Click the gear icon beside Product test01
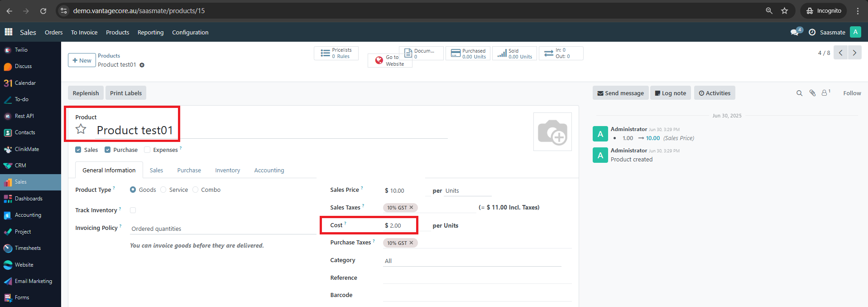This screenshot has height=307, width=868. point(142,65)
